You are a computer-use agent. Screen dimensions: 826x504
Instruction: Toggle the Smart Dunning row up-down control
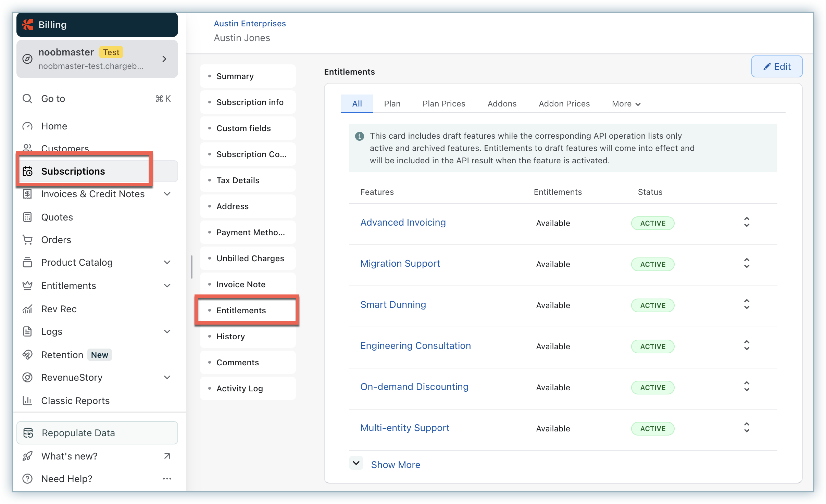747,304
